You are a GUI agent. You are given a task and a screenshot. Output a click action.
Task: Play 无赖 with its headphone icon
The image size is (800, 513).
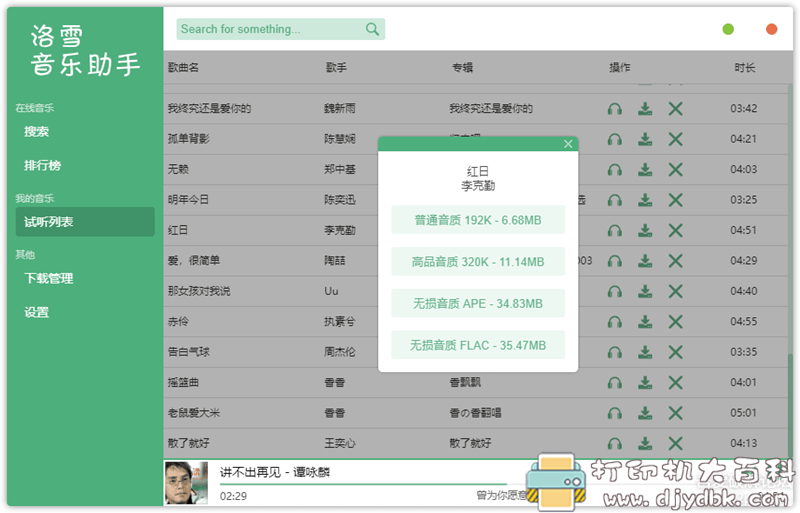pos(615,169)
